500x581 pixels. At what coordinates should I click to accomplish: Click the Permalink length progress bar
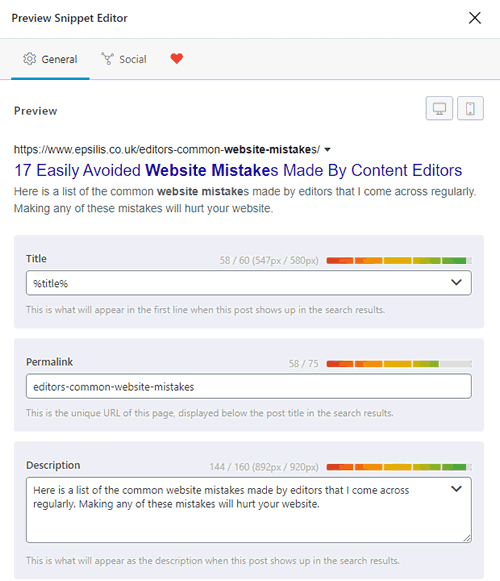(x=399, y=364)
